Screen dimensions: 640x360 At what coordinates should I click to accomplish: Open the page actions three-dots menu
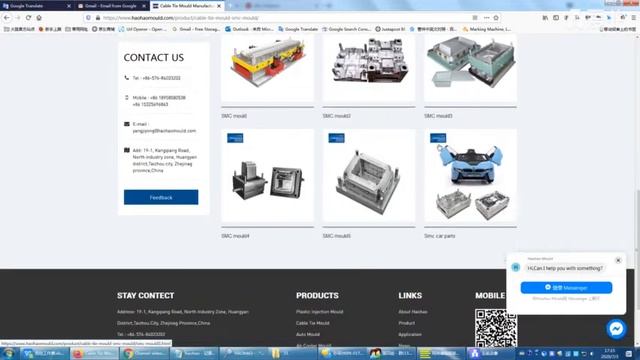pos(486,18)
